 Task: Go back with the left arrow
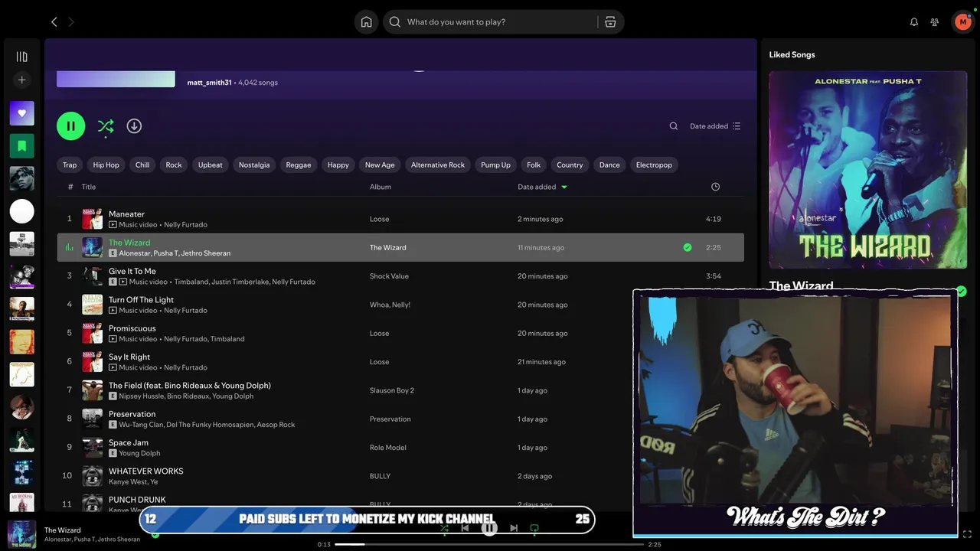click(54, 22)
